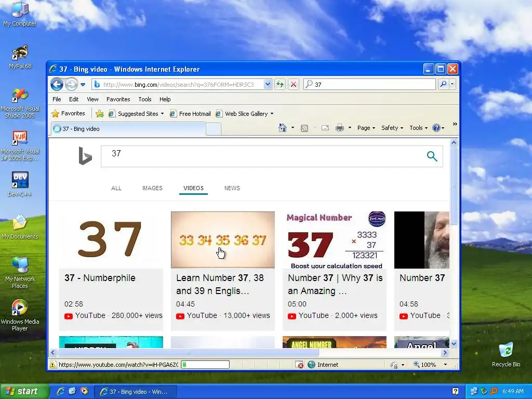Switch to the NEWS results tab
The image size is (532, 399).
point(232,188)
